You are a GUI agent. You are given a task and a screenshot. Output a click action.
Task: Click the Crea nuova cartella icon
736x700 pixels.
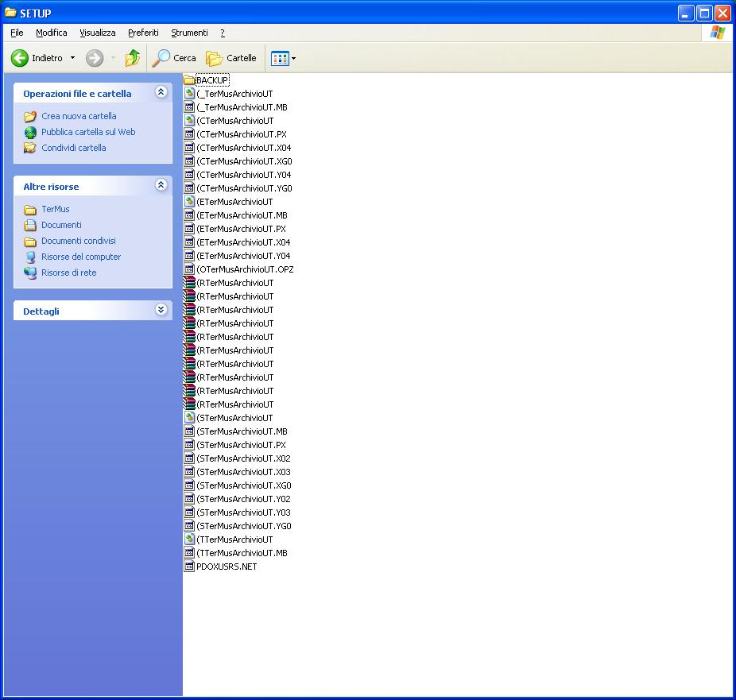point(30,116)
